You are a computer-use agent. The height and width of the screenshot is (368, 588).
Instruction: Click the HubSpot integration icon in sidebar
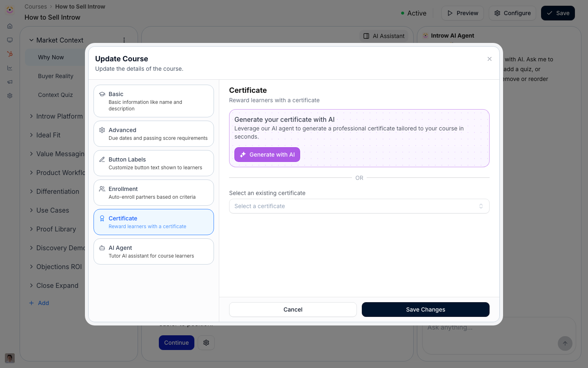click(x=10, y=54)
